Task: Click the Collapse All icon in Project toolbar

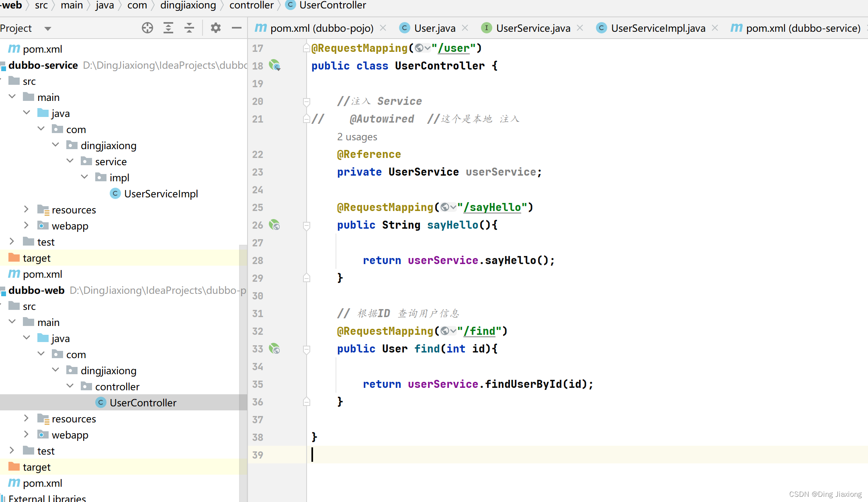Action: [x=189, y=28]
